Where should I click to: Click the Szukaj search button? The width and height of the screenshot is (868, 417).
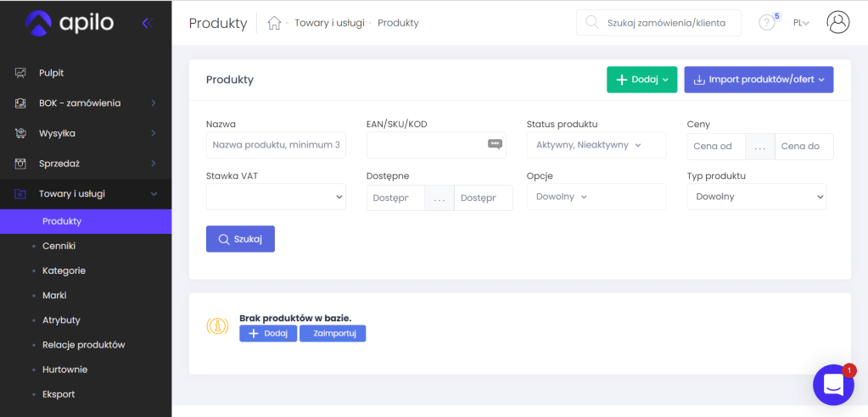pyautogui.click(x=240, y=239)
